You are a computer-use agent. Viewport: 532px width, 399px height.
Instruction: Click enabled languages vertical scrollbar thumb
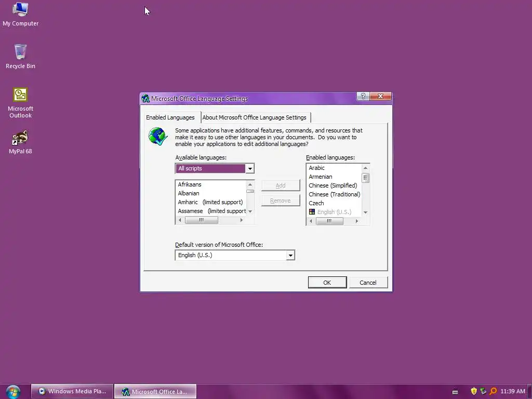(365, 178)
